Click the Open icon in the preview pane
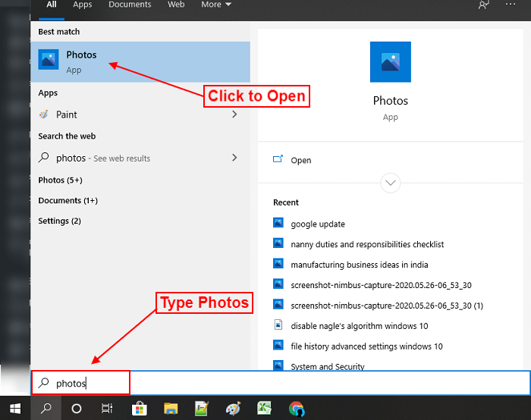This screenshot has height=420, width=531. tap(278, 159)
